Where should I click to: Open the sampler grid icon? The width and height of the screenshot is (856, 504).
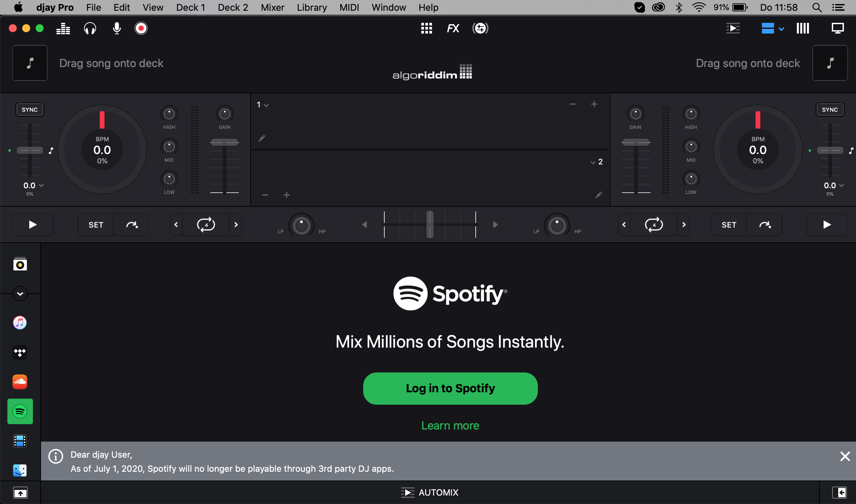click(426, 28)
